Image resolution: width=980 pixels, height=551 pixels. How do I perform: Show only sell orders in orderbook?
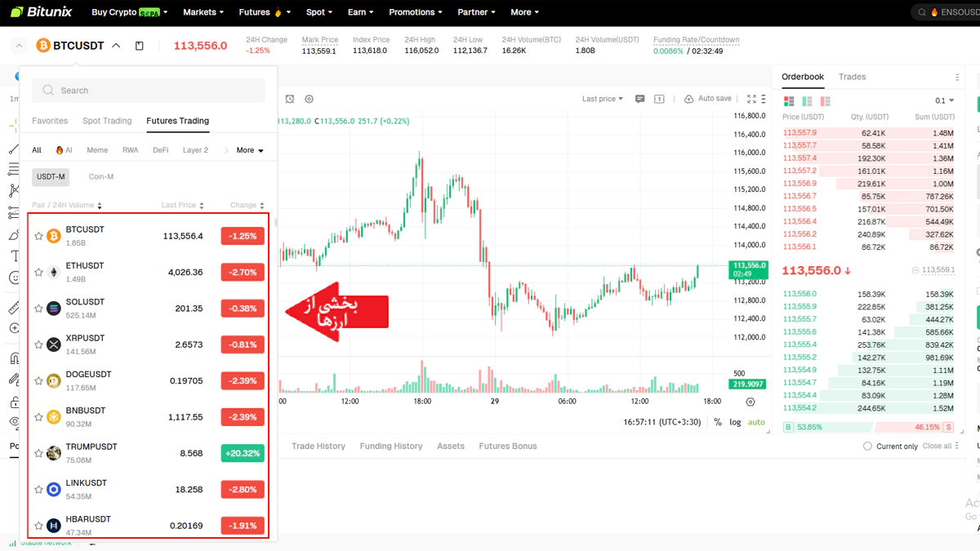(x=825, y=101)
